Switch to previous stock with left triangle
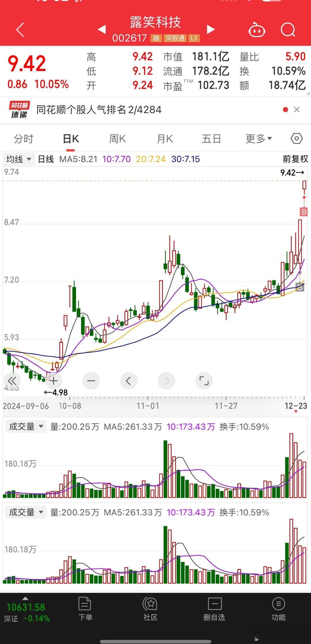The width and height of the screenshot is (311, 644). (102, 29)
